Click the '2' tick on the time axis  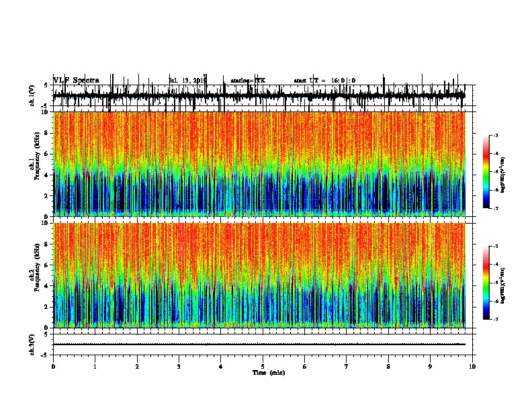coord(137,367)
